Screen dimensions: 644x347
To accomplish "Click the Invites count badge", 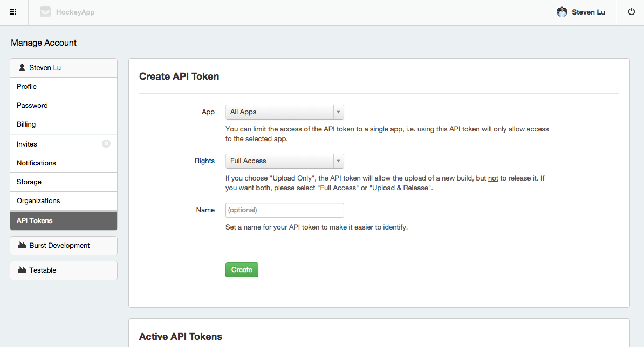I will pos(106,144).
